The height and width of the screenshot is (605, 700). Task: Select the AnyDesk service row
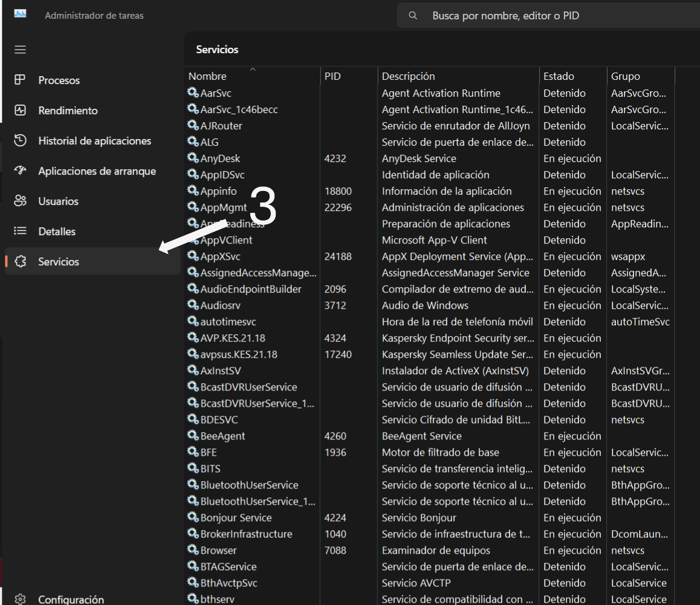point(220,158)
